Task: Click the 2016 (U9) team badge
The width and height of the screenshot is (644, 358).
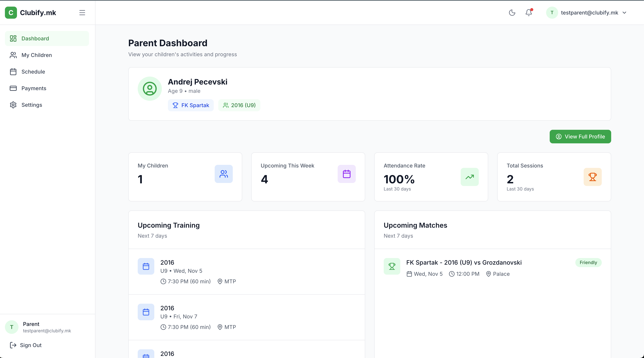Action: point(239,105)
